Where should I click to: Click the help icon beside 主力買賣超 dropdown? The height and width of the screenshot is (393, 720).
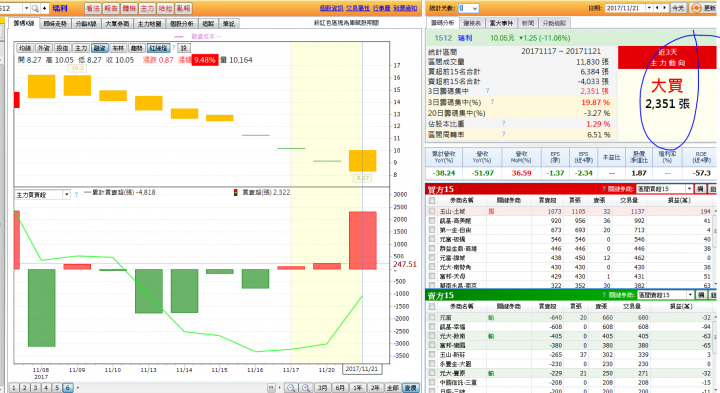point(76,195)
